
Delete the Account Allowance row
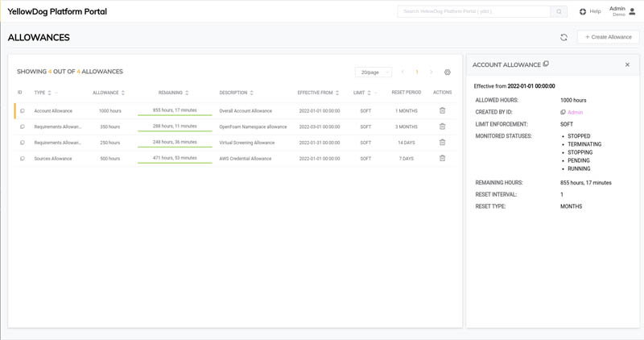442,110
